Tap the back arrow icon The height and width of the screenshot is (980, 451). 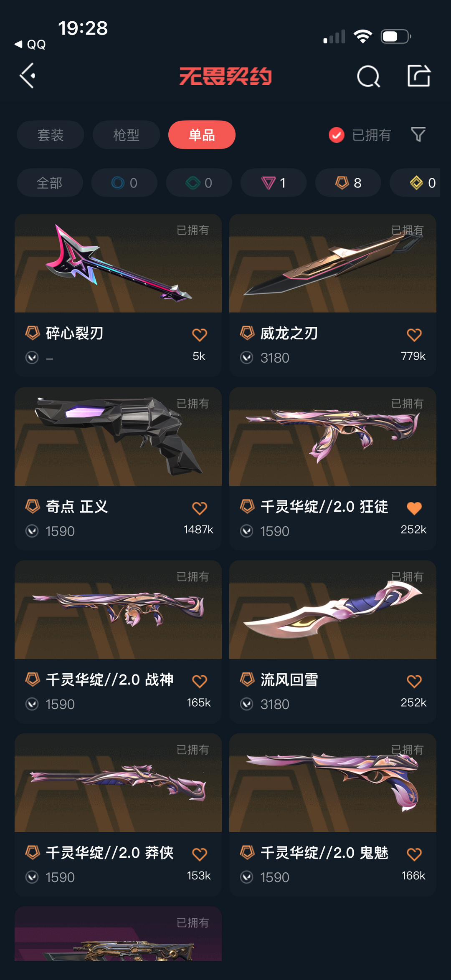point(28,76)
